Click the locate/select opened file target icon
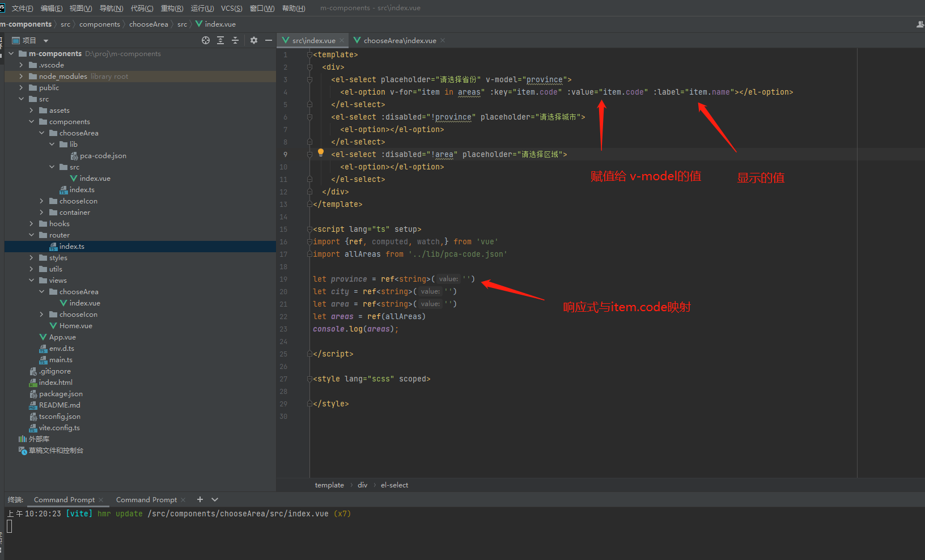Screen dimensions: 925x560 point(206,40)
